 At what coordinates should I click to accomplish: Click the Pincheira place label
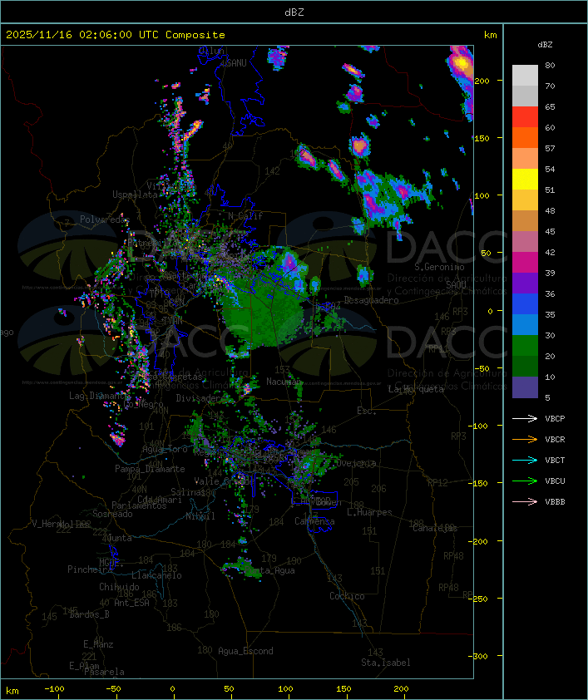pos(90,569)
